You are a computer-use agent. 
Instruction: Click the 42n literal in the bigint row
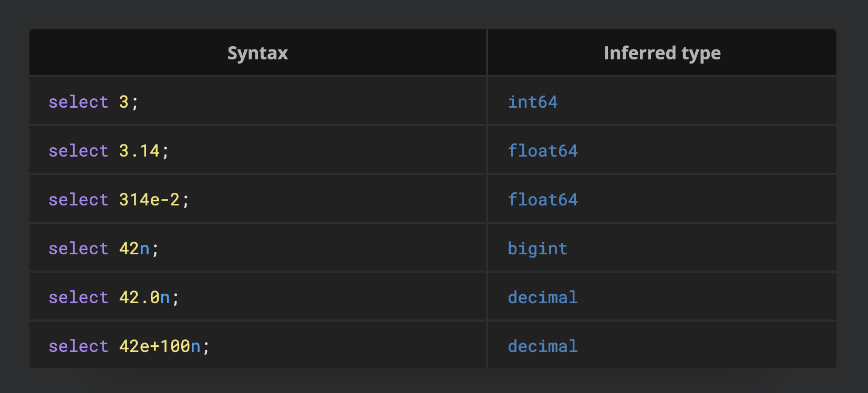[134, 249]
